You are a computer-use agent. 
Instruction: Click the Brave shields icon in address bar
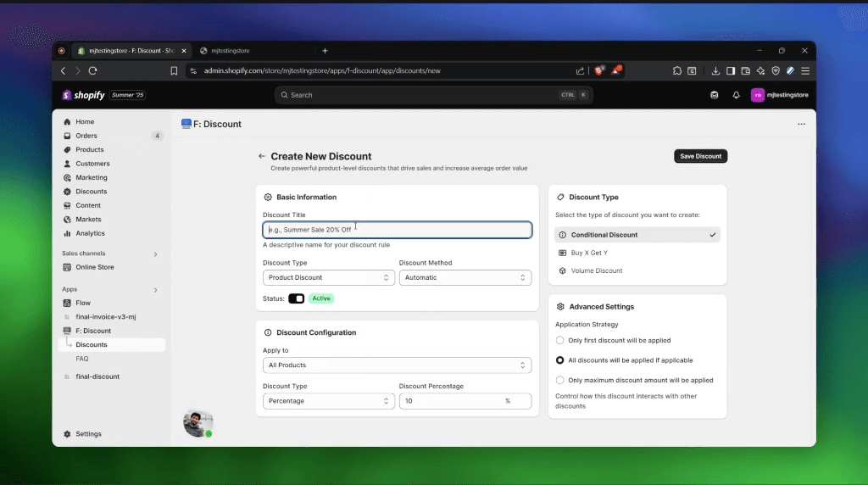598,71
